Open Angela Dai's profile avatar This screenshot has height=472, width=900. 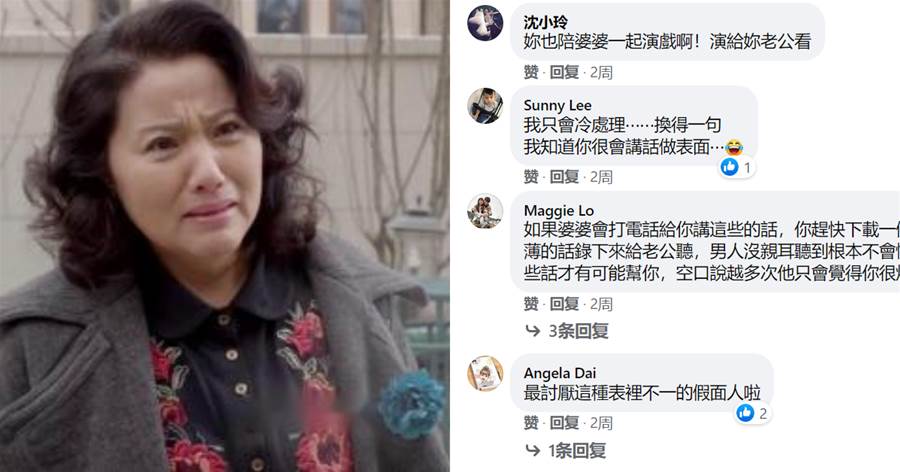pyautogui.click(x=485, y=373)
